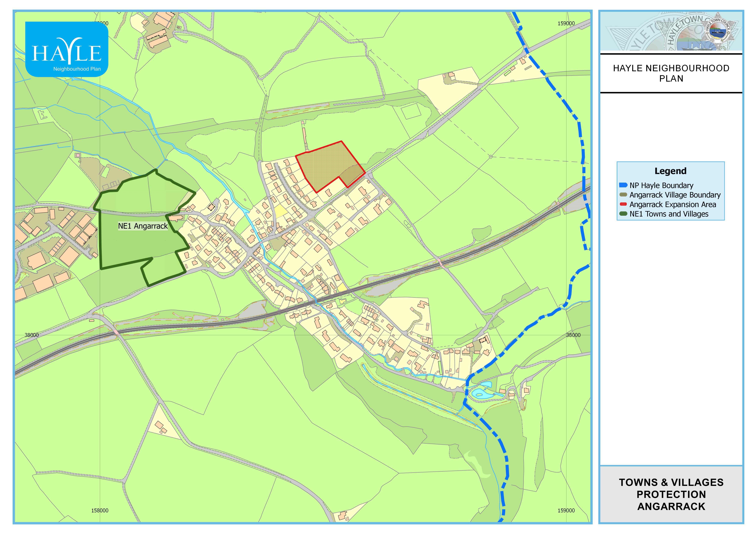The image size is (756, 534).
Task: Click the 159000 grid label at top
Action: tap(566, 23)
